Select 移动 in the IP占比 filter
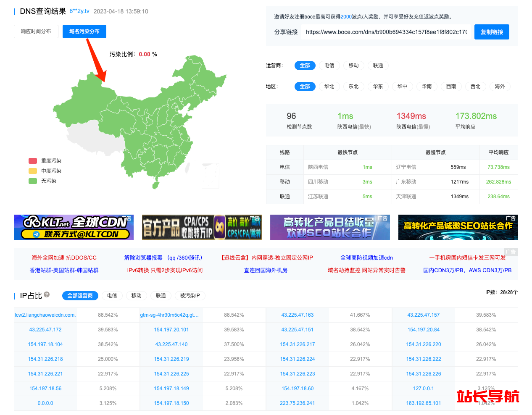This screenshot has height=415, width=532. coord(137,296)
